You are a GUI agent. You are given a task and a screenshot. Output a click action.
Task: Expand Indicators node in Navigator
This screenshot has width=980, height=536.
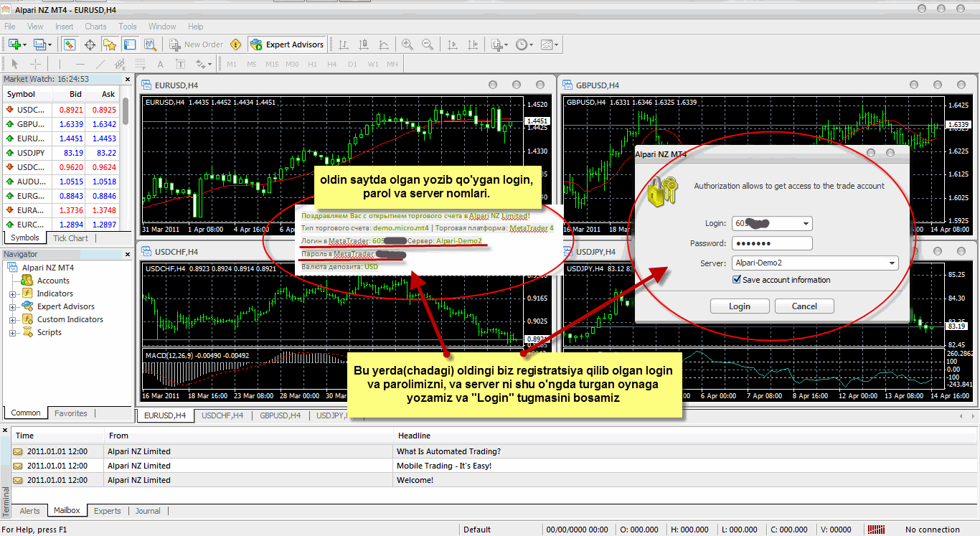12,293
